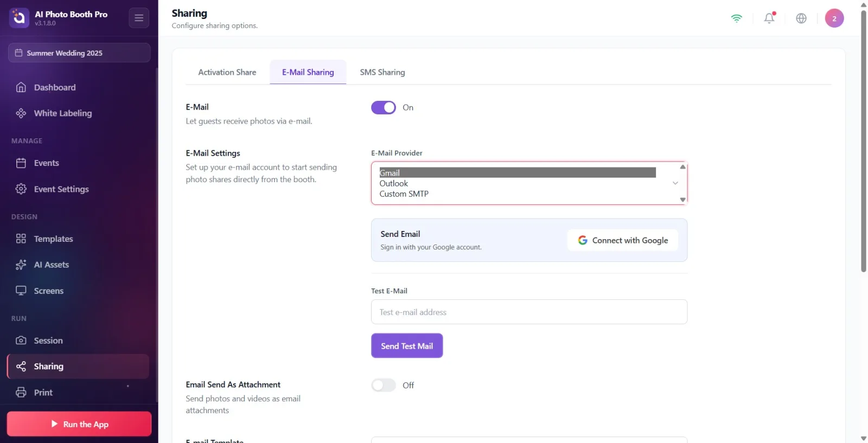Select the E-Mail Sharing tab
The width and height of the screenshot is (868, 443).
308,72
